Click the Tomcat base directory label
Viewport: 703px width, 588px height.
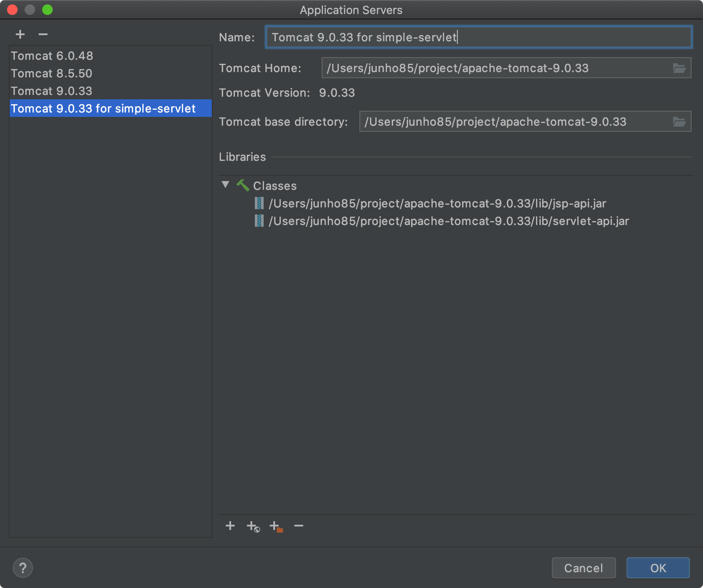click(x=283, y=122)
